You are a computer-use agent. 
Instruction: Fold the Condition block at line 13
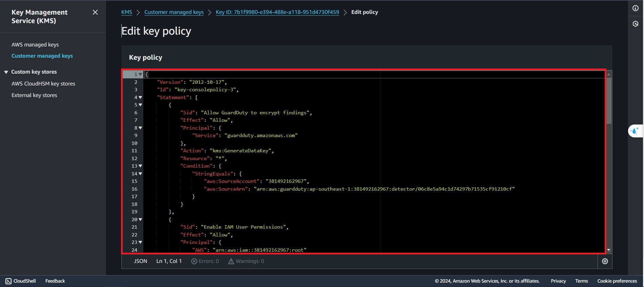click(140, 166)
